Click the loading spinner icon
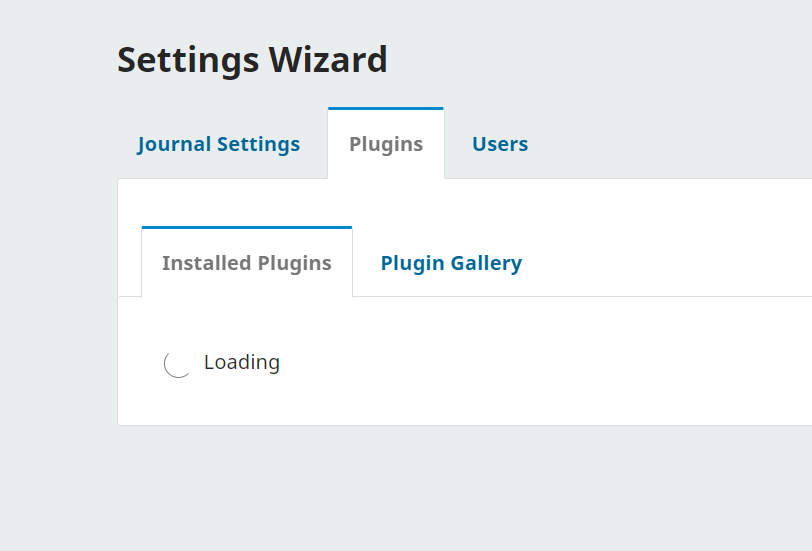Screen dimensions: 812x551 point(177,364)
